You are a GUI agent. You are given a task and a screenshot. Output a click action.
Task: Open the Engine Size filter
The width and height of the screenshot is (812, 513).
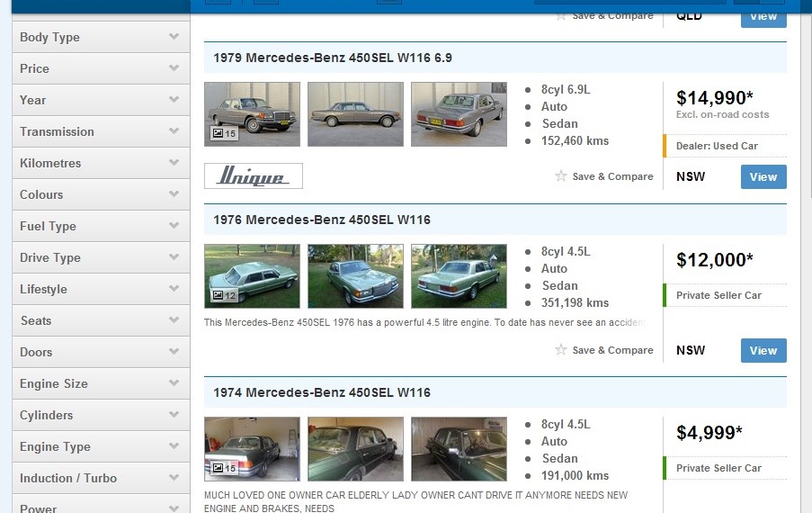(101, 383)
